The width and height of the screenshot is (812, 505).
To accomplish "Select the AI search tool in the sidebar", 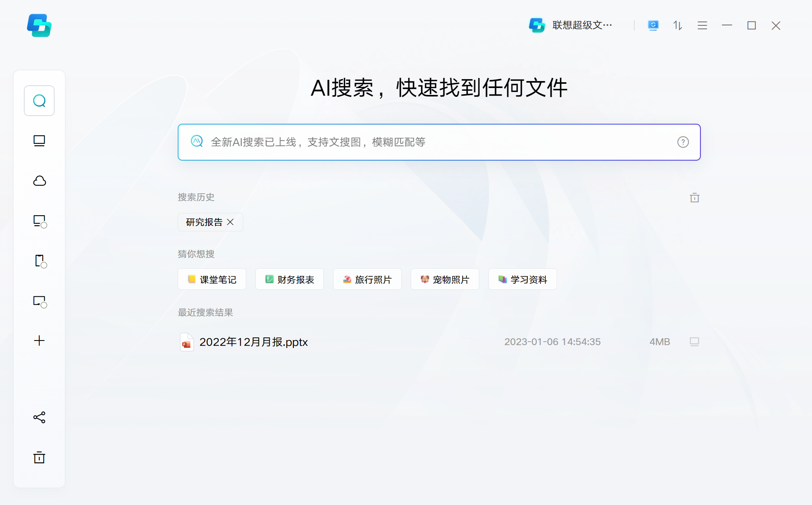I will tap(39, 100).
